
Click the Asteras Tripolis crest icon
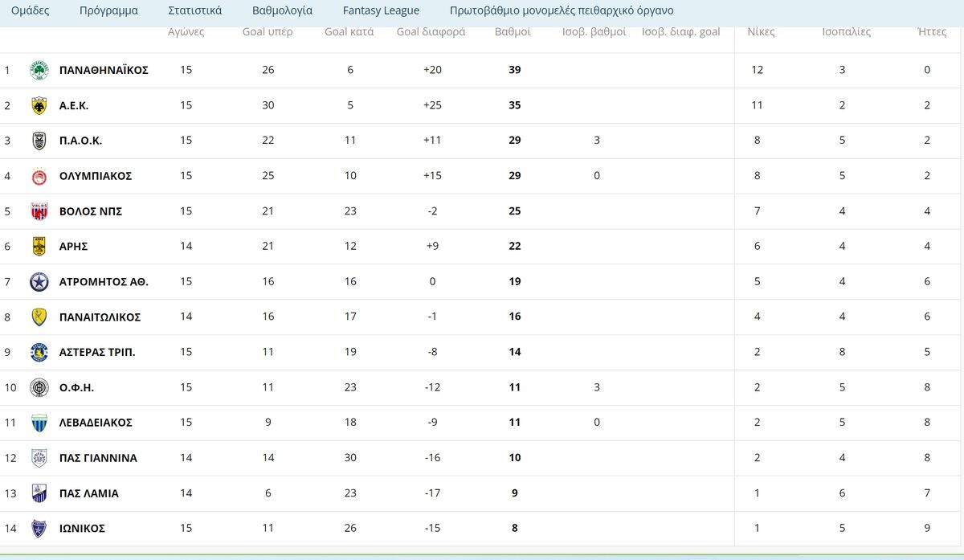click(x=39, y=352)
